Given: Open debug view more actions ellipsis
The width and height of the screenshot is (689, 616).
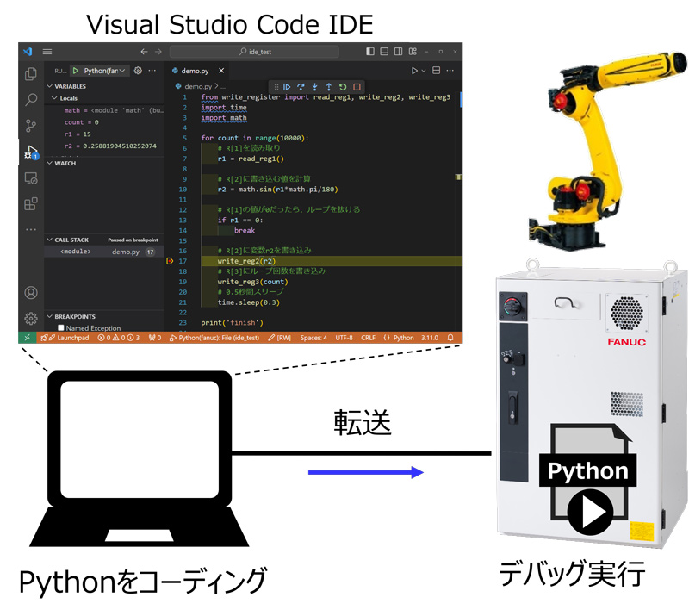Looking at the screenshot, I should (152, 71).
